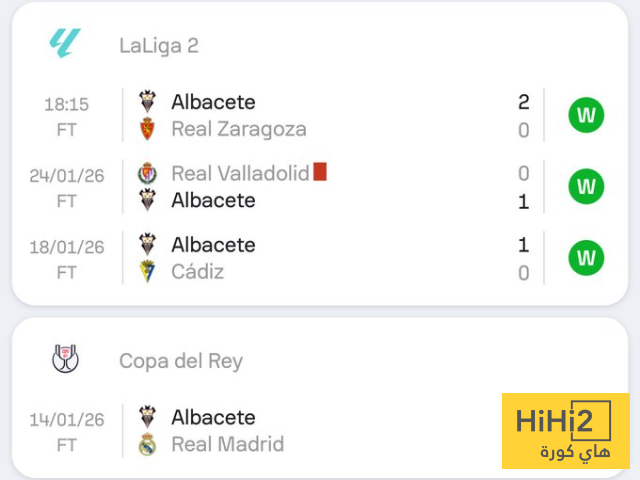This screenshot has height=480, width=640.
Task: Open the Real Valladolid team name
Action: (x=240, y=173)
